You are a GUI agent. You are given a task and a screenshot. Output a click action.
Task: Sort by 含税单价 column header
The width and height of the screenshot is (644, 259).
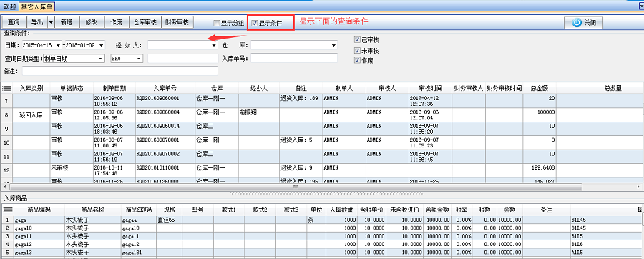tap(371, 210)
